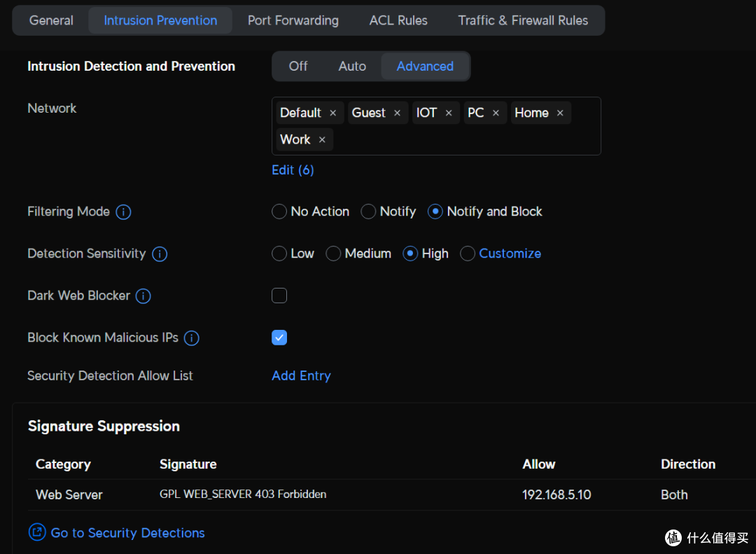Click the 192.168.5.10 allow address
756x554 pixels.
tap(556, 494)
